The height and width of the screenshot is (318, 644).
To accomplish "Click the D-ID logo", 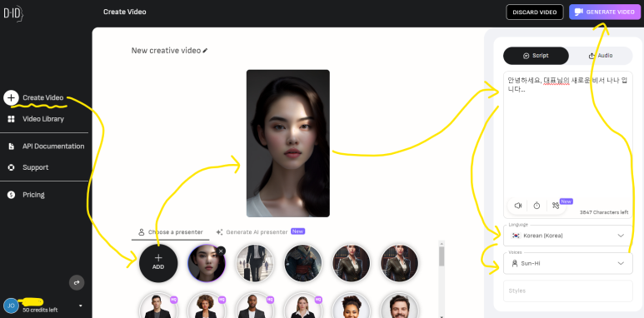I will pyautogui.click(x=13, y=13).
